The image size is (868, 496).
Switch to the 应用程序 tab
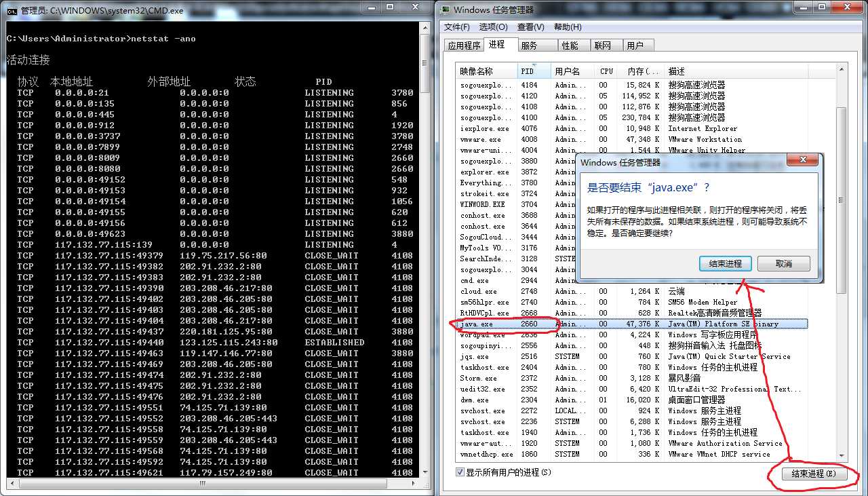pos(464,45)
